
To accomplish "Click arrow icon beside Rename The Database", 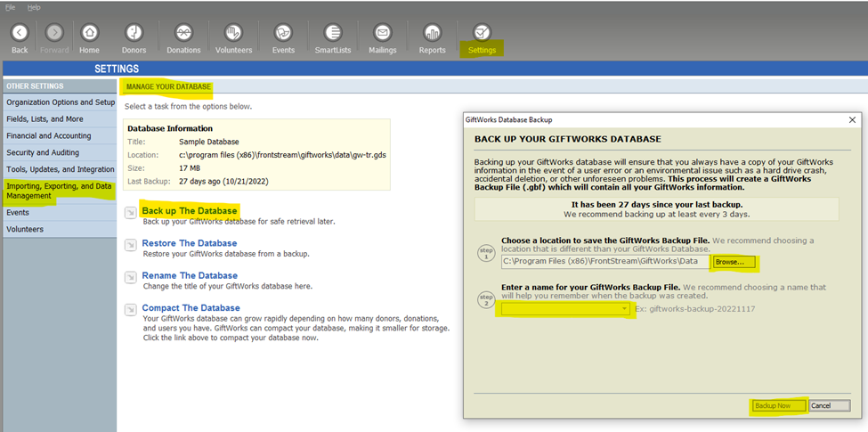I will 131,278.
